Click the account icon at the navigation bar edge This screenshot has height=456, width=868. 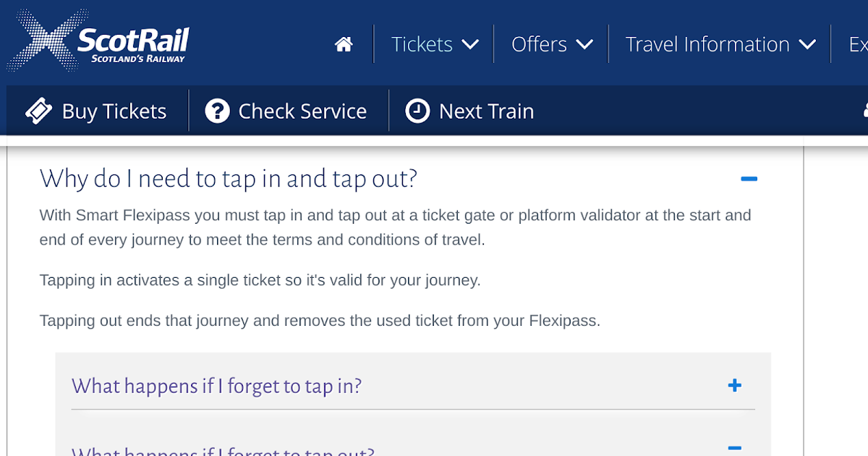tap(863, 111)
